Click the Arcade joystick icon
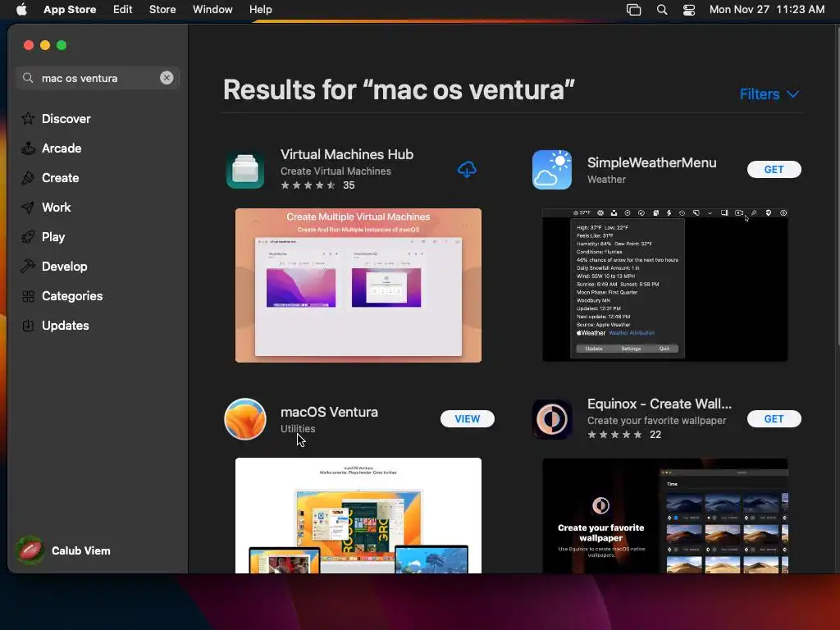The image size is (840, 630). 28,148
